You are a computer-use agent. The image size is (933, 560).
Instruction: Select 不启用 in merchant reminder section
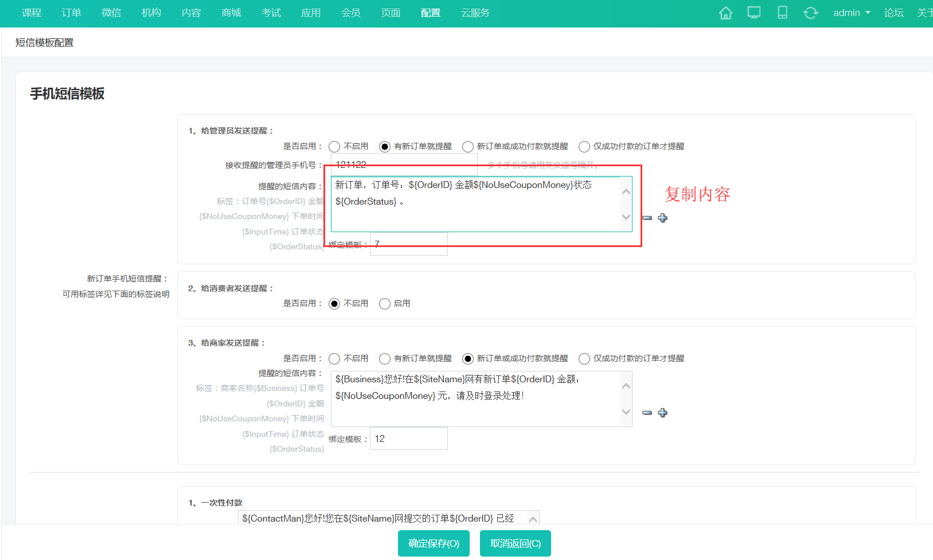(334, 358)
